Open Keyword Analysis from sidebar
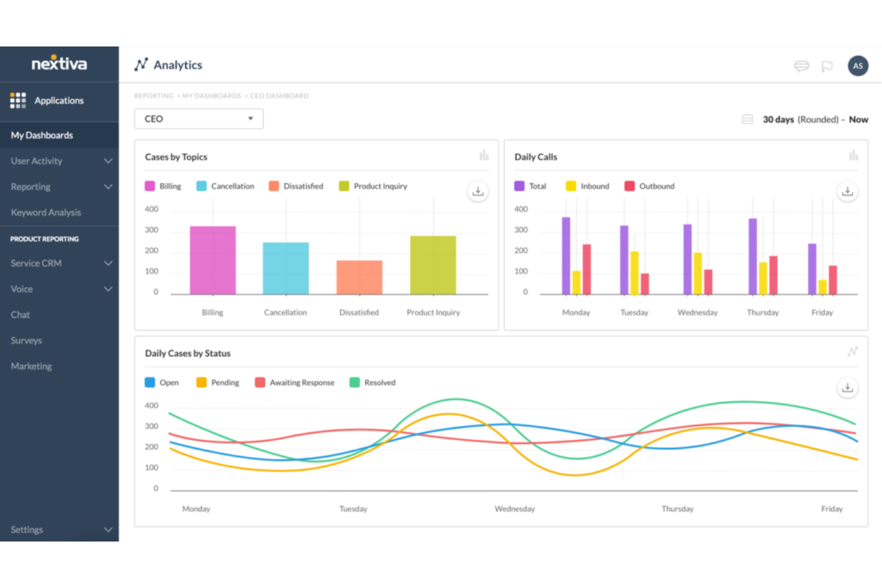This screenshot has height=588, width=882. click(x=46, y=213)
